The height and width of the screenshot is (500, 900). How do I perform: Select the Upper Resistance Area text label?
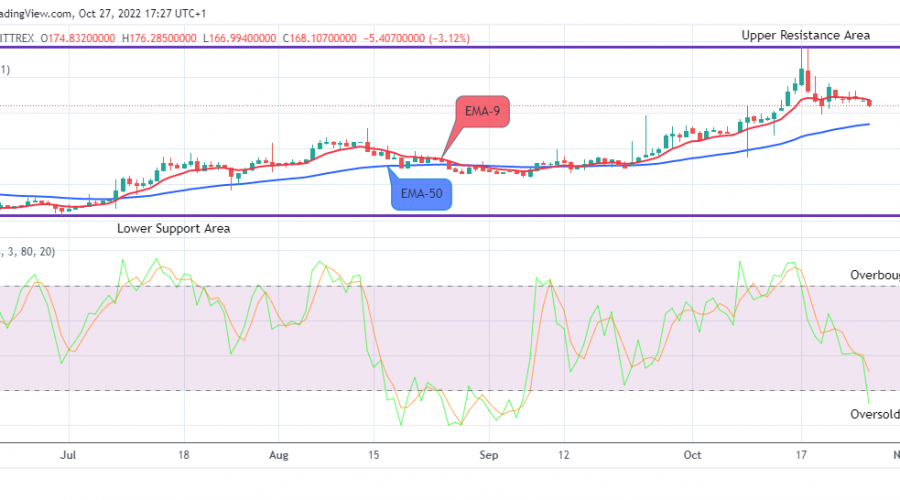coord(805,35)
